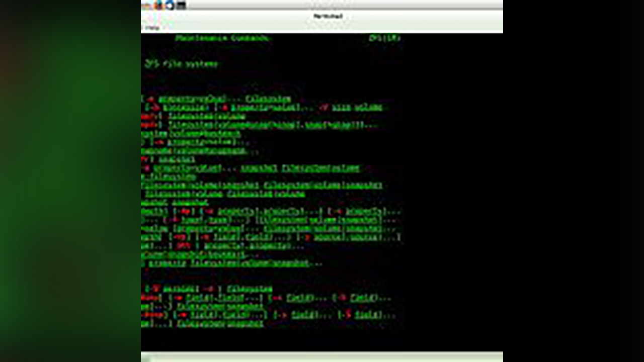Open the Help menu
The width and height of the screenshot is (644, 362).
[152, 28]
